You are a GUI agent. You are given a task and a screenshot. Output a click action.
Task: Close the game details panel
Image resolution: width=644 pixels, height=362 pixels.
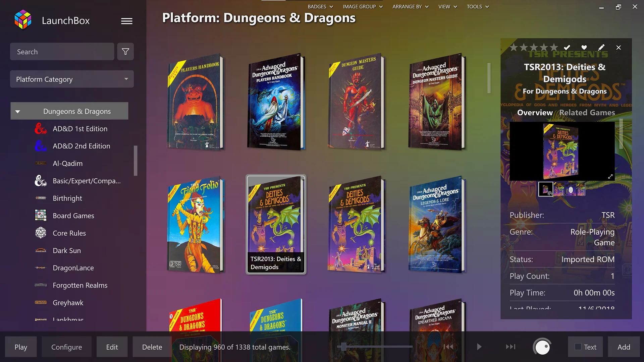pos(619,48)
